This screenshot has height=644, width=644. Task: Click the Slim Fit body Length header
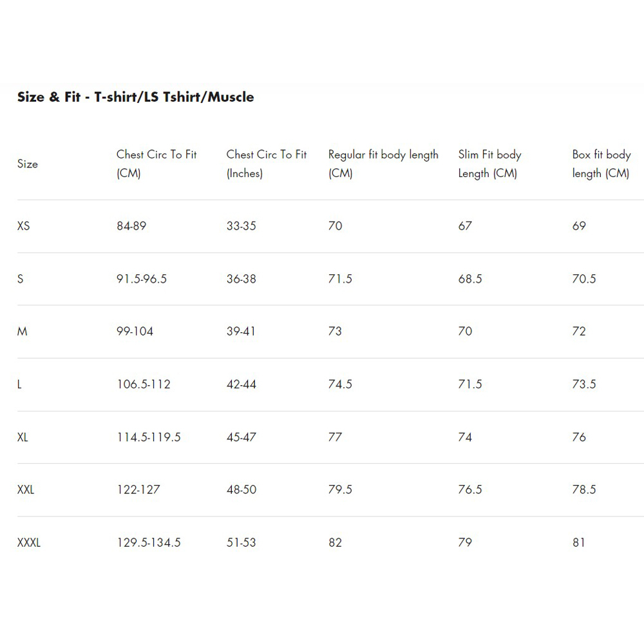click(x=489, y=164)
